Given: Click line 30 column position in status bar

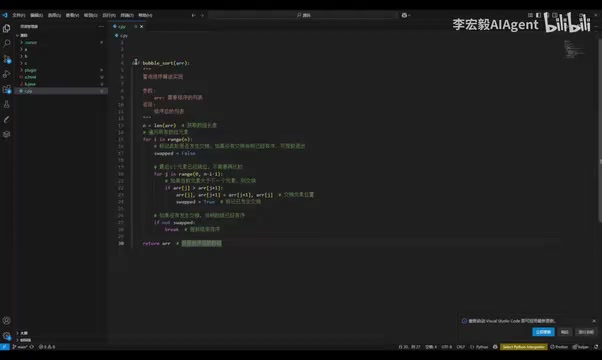Looking at the screenshot, I should 409,347.
